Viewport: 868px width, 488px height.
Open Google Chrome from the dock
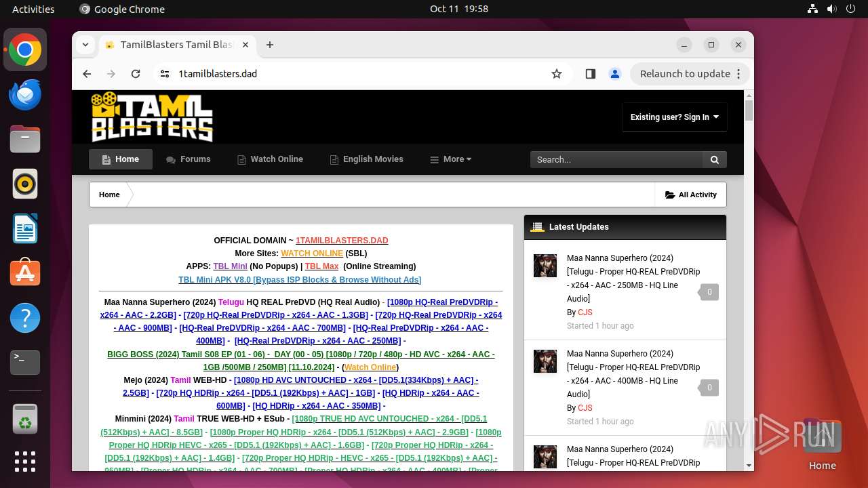tap(25, 50)
